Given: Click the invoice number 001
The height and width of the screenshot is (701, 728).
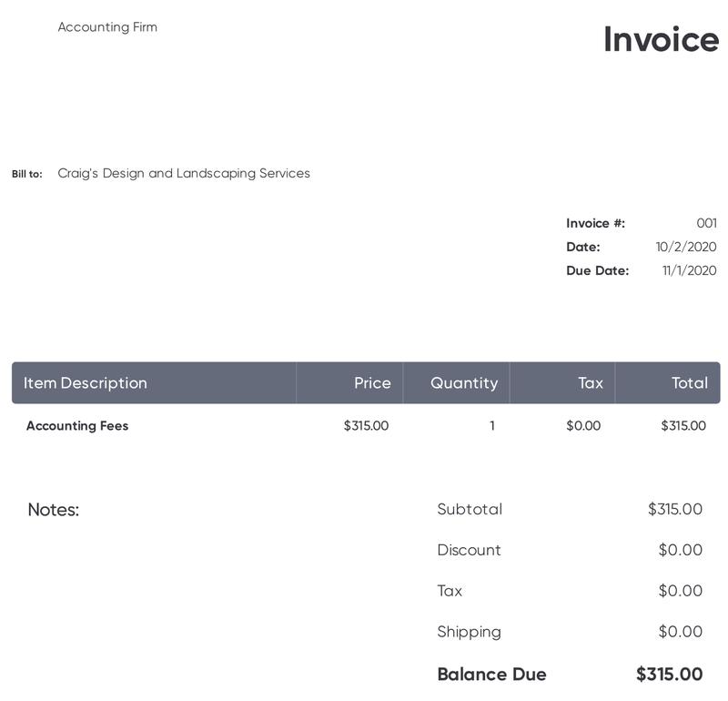Looking at the screenshot, I should pos(707,223).
